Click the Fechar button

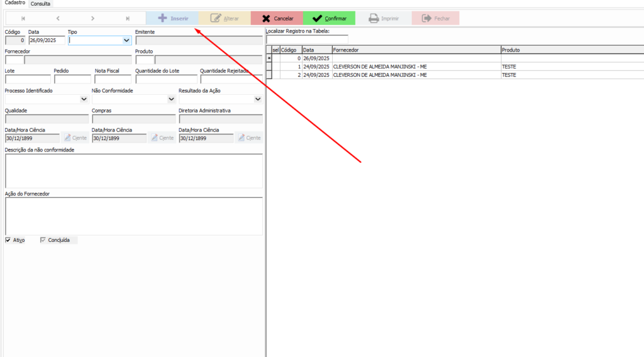coord(435,19)
